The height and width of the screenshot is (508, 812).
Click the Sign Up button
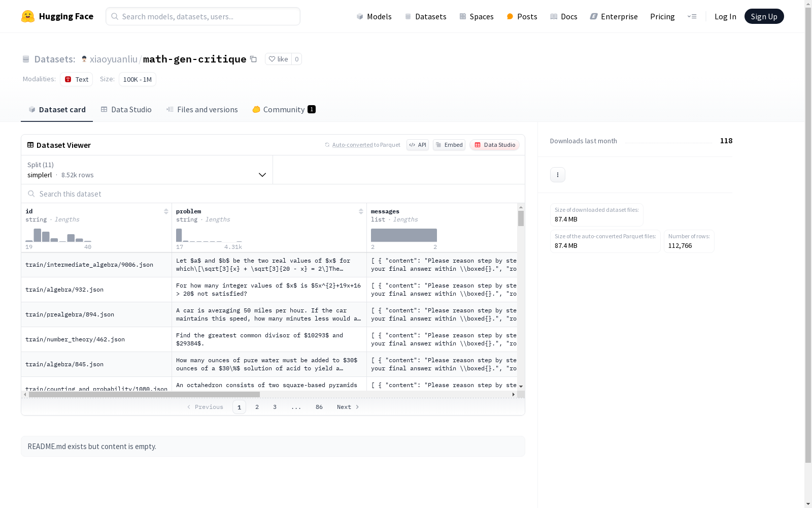[764, 16]
